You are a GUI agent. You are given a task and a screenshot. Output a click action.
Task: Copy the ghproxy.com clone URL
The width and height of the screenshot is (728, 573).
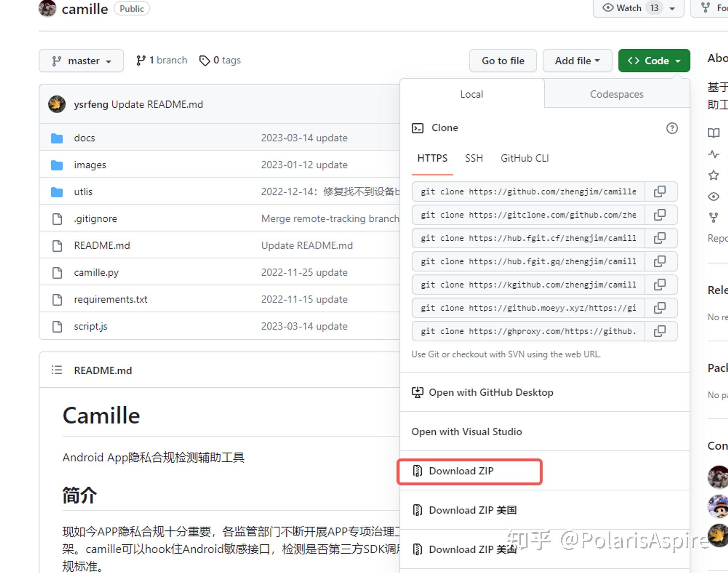pos(660,331)
